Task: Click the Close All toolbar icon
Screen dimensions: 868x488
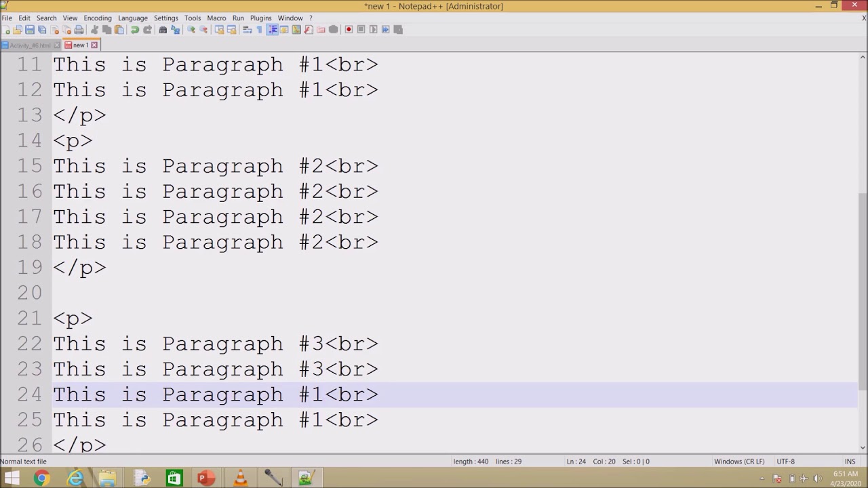Action: (x=66, y=30)
